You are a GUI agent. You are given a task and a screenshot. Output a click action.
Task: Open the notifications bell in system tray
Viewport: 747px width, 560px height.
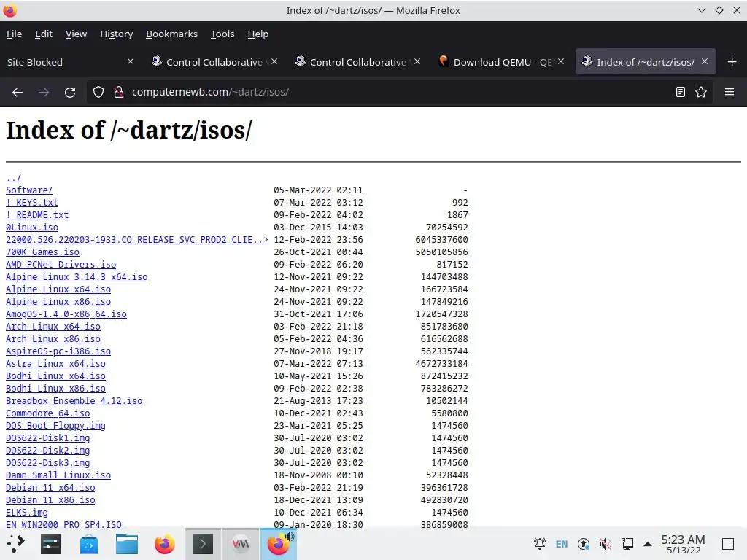pos(540,544)
